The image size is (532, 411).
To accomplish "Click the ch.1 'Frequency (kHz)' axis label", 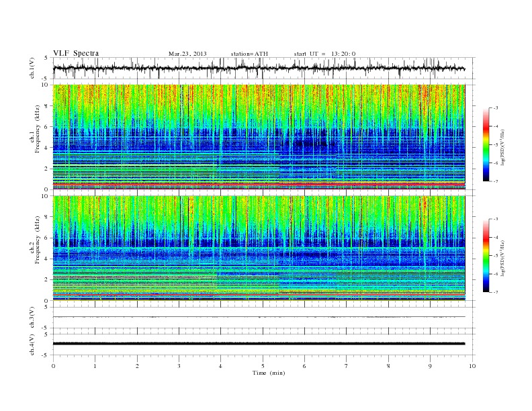I will [x=37, y=129].
